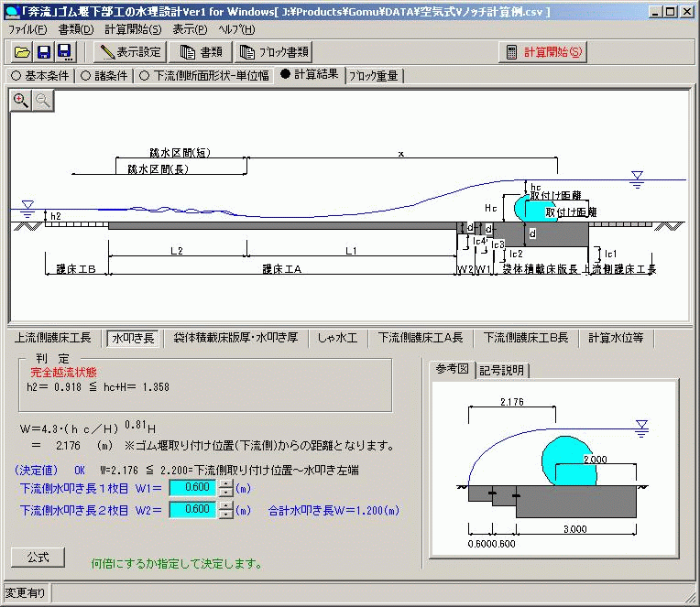The width and height of the screenshot is (700, 607).
Task: Click the 完全越流状態 judgment text
Action: click(x=63, y=373)
